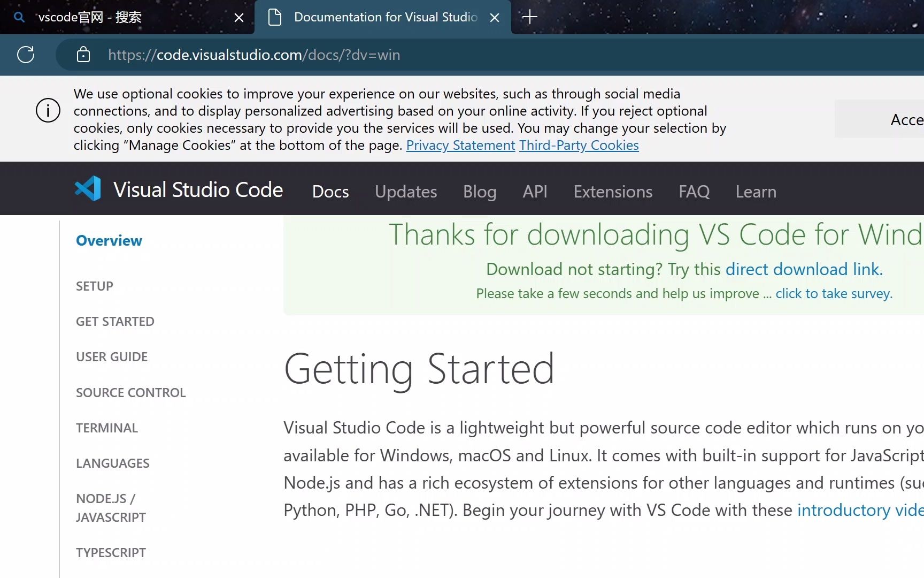Open the FAQ nav item
Viewport: 924px width, 578px height.
[694, 192]
